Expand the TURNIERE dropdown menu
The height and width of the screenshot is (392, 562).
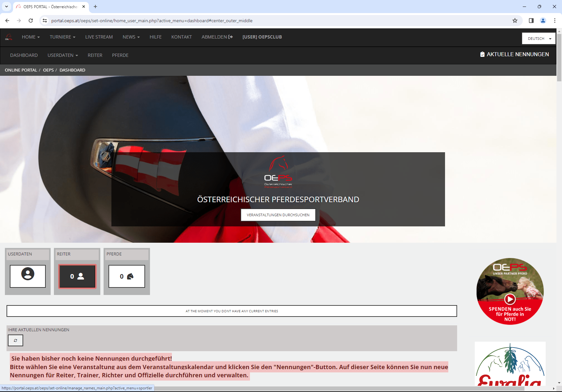tap(62, 37)
